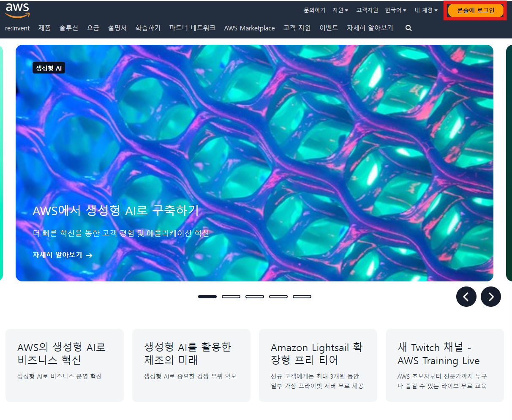Open the re:Invent menu item
This screenshot has width=512, height=420.
17,28
